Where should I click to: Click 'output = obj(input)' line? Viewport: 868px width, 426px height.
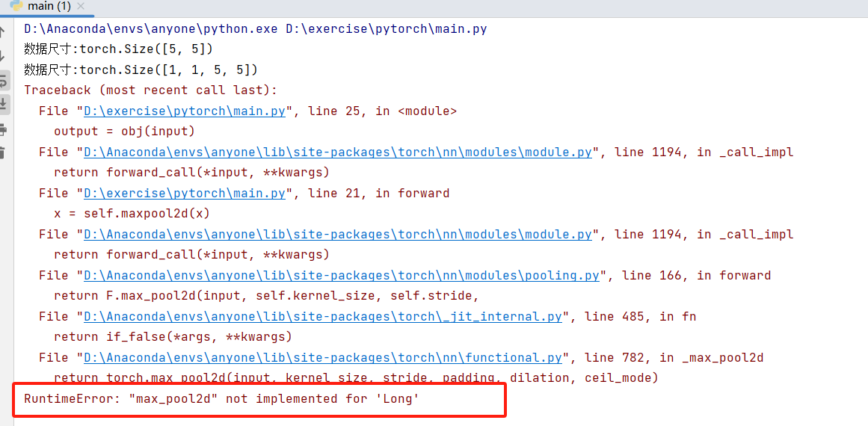click(x=124, y=131)
